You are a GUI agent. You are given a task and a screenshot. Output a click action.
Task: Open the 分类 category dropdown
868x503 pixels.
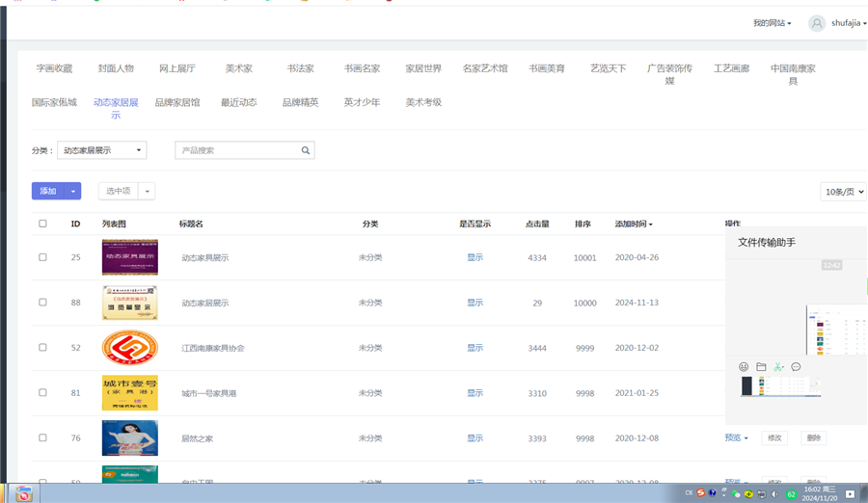pos(101,150)
